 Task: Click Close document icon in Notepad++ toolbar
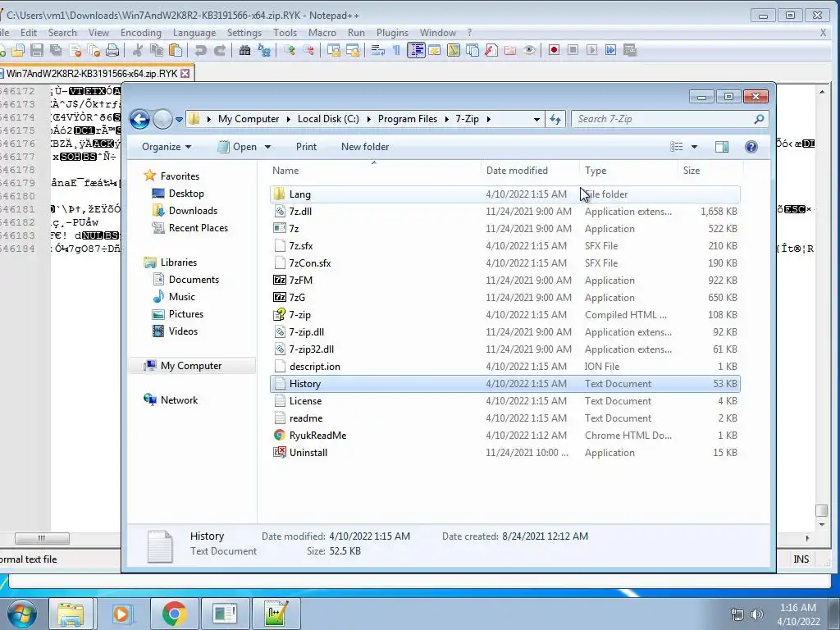(x=75, y=50)
